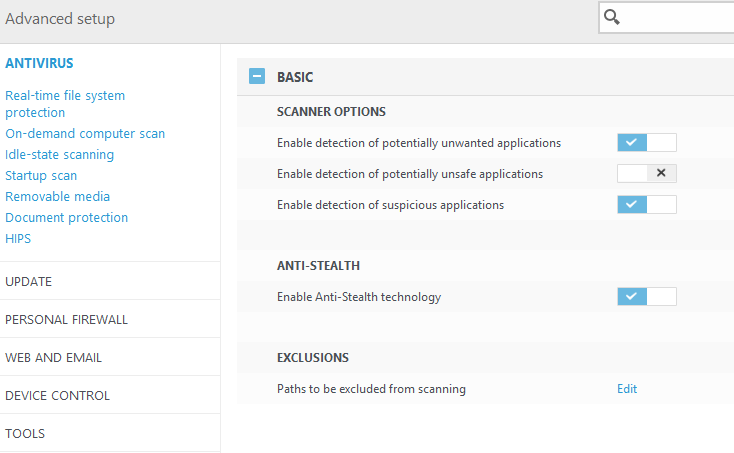This screenshot has height=453, width=734.
Task: Select Startup scan in sidebar
Action: [41, 176]
